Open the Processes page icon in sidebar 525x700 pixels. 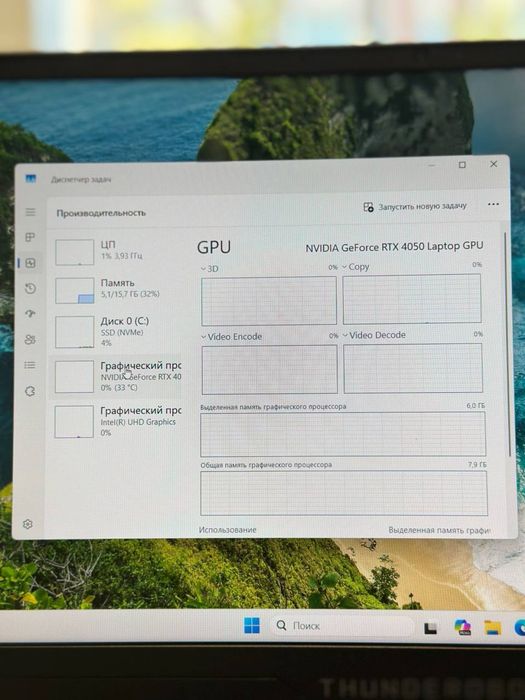coord(30,237)
